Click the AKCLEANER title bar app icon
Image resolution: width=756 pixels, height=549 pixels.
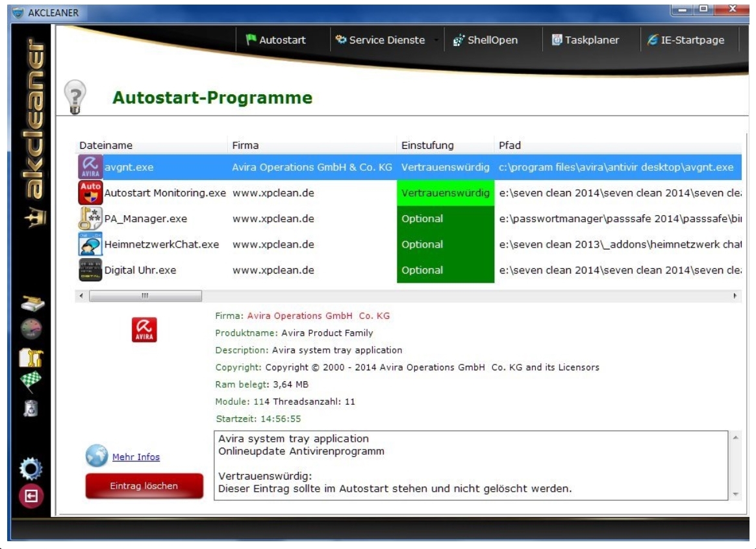coord(18,12)
